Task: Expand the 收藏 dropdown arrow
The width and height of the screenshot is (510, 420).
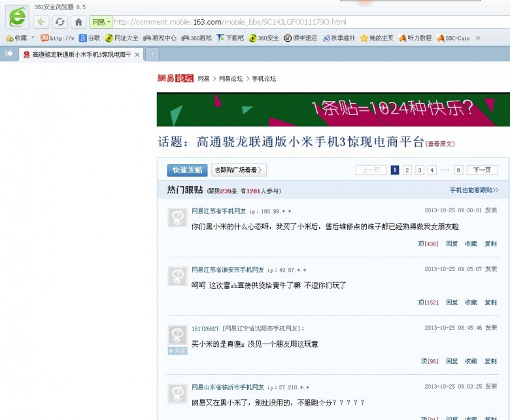Action: tap(33, 38)
